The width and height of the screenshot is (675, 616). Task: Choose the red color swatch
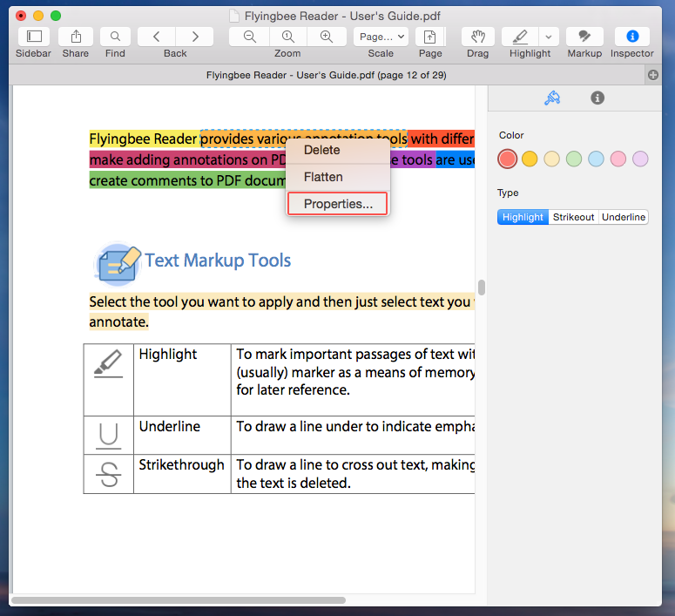pyautogui.click(x=507, y=159)
